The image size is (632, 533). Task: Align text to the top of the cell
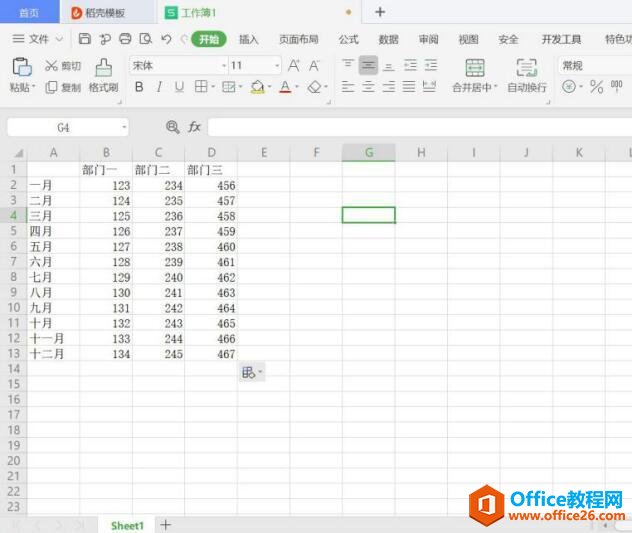click(x=348, y=65)
